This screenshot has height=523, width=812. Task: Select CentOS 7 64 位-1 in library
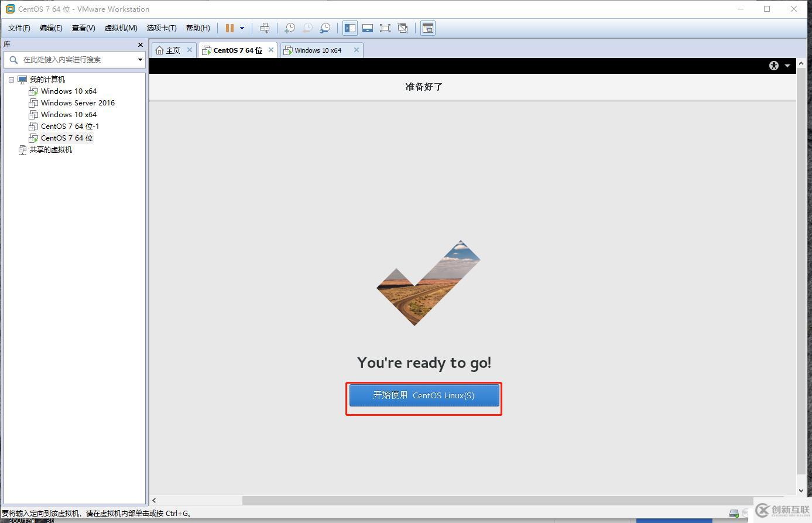click(70, 127)
